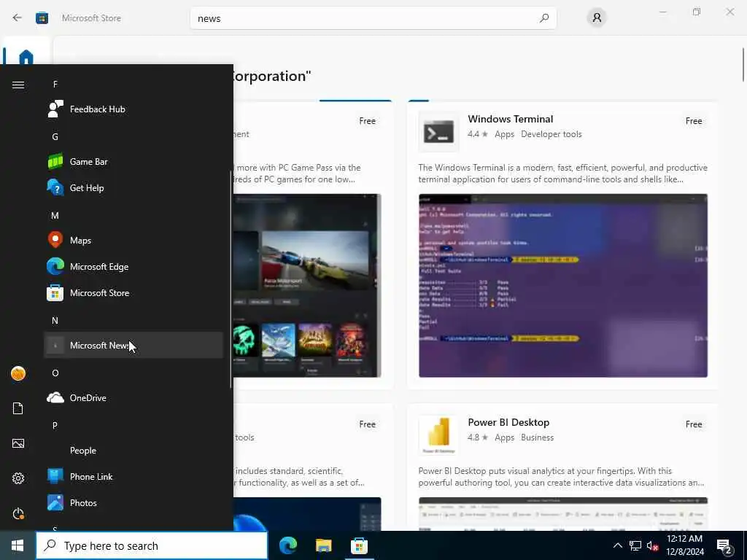Click Free button on Windows Terminal card
747x560 pixels.
pos(694,121)
